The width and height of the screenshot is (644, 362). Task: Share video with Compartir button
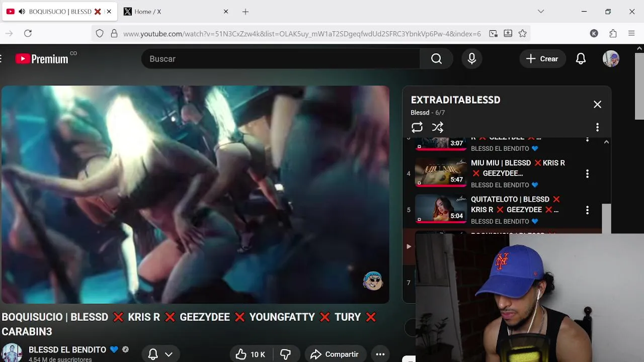335,354
